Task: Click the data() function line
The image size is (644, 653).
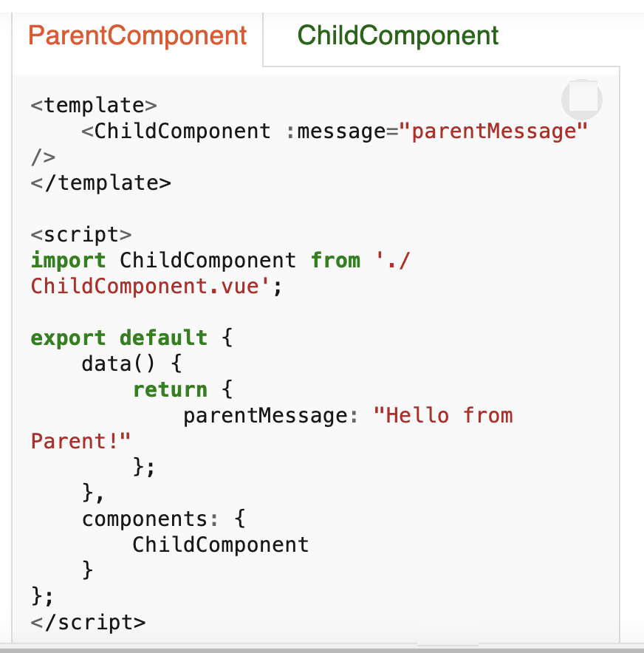Action: tap(131, 364)
